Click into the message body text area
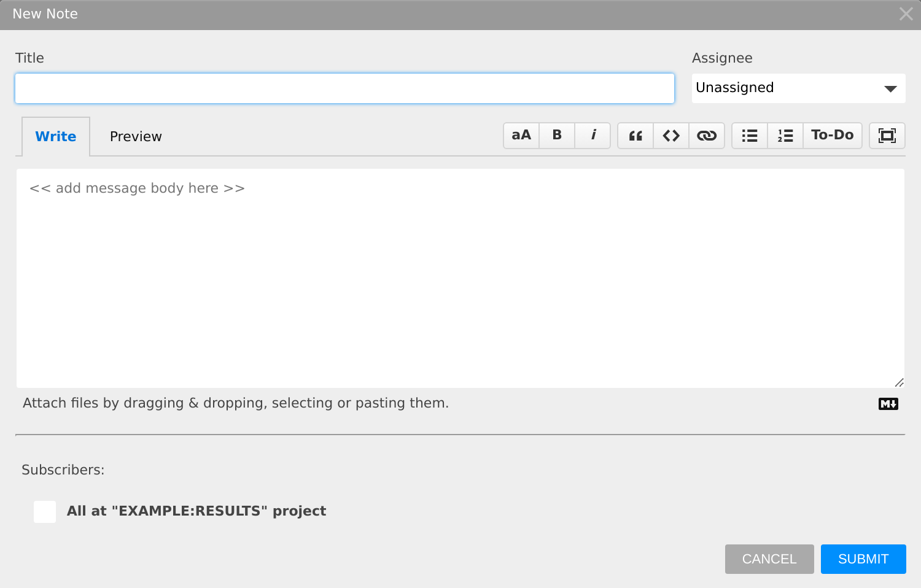921x588 pixels. pos(460,278)
